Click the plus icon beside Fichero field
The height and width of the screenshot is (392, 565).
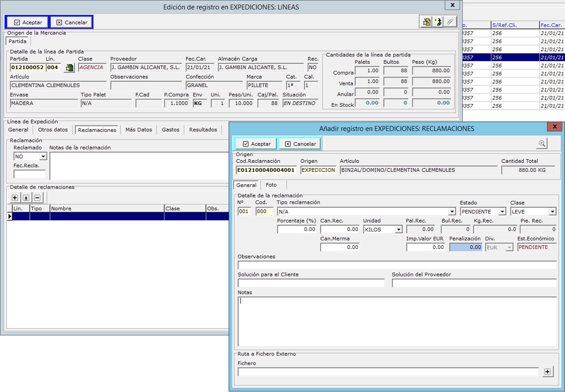(x=547, y=372)
